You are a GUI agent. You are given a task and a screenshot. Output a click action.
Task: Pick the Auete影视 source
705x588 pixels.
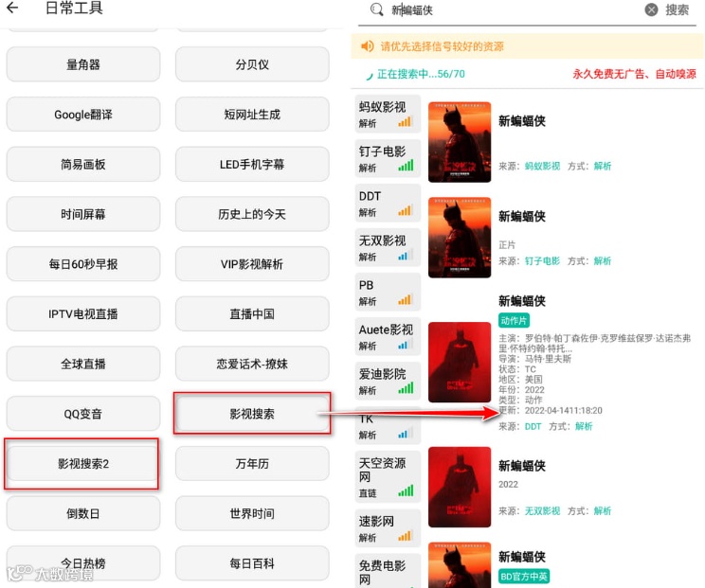388,336
